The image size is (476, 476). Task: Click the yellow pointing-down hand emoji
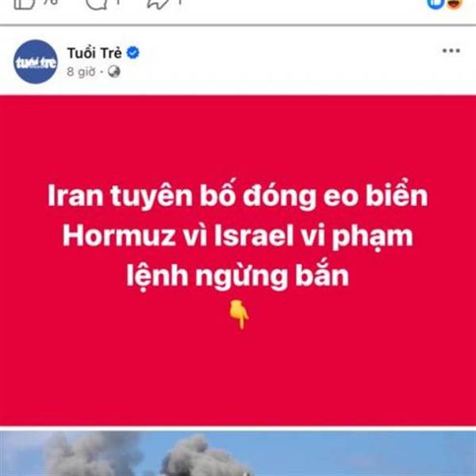[x=240, y=314]
